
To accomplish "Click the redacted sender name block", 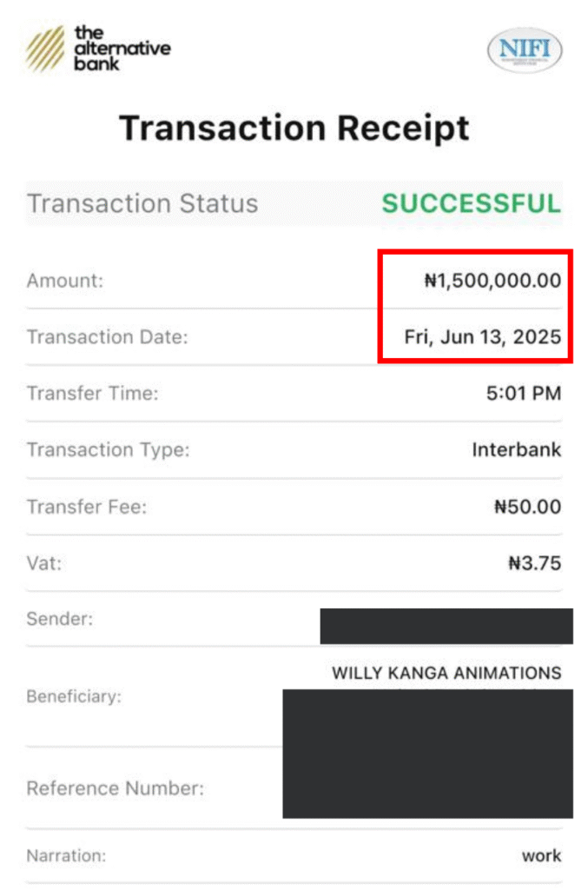I will click(x=446, y=626).
